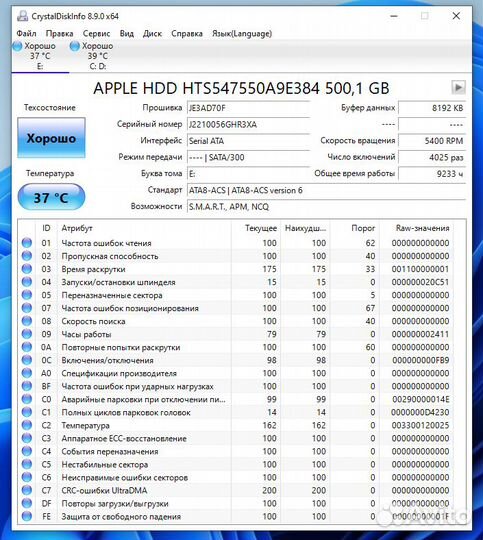Click raw value 00000002411
Viewport: 483px width, 540px height.
tap(420, 334)
